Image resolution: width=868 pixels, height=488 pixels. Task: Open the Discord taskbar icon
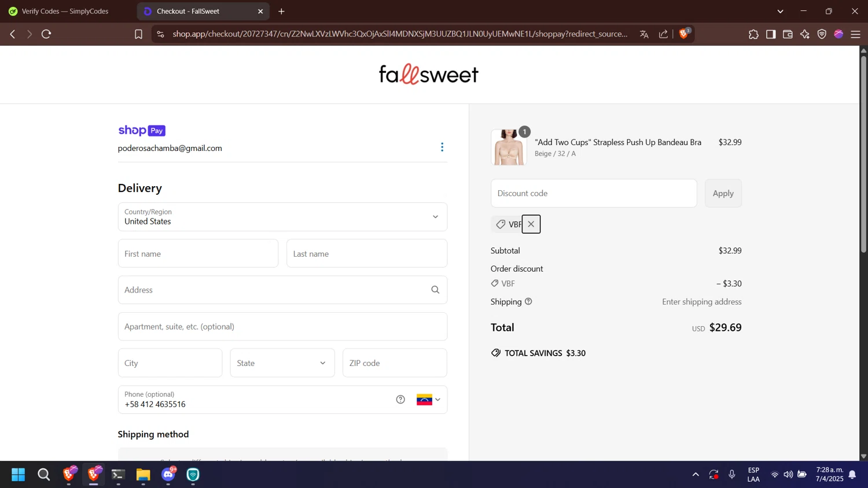pyautogui.click(x=168, y=475)
